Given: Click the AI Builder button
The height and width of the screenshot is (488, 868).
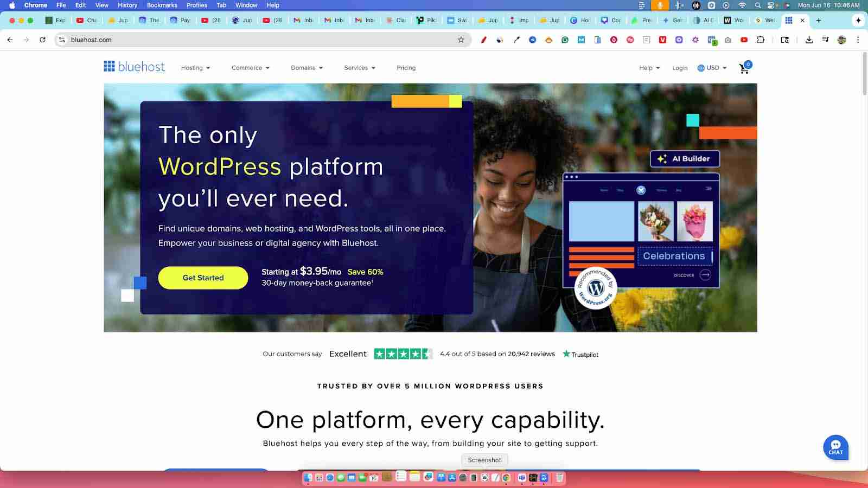Looking at the screenshot, I should coord(685,159).
